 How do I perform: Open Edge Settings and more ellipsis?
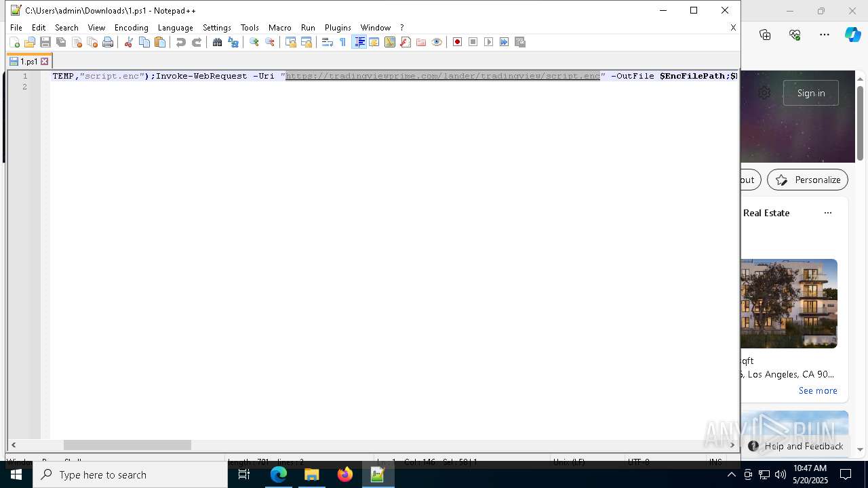tap(825, 35)
